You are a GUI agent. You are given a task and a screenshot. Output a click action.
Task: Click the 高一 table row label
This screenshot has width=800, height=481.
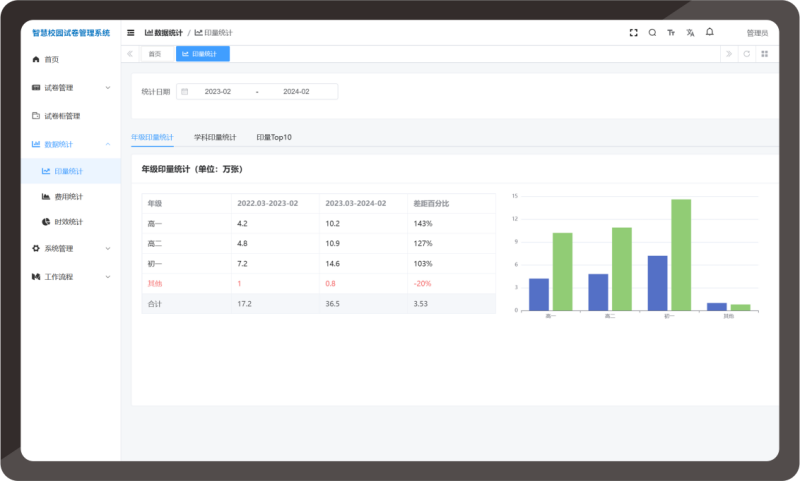tap(155, 223)
